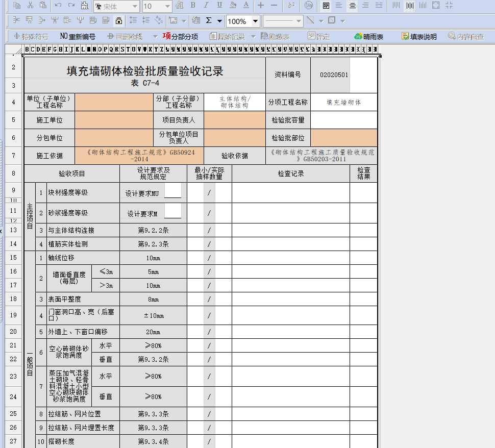Click the diagonal line cell icon
Viewport: 495px width, 448px height.
311,20
